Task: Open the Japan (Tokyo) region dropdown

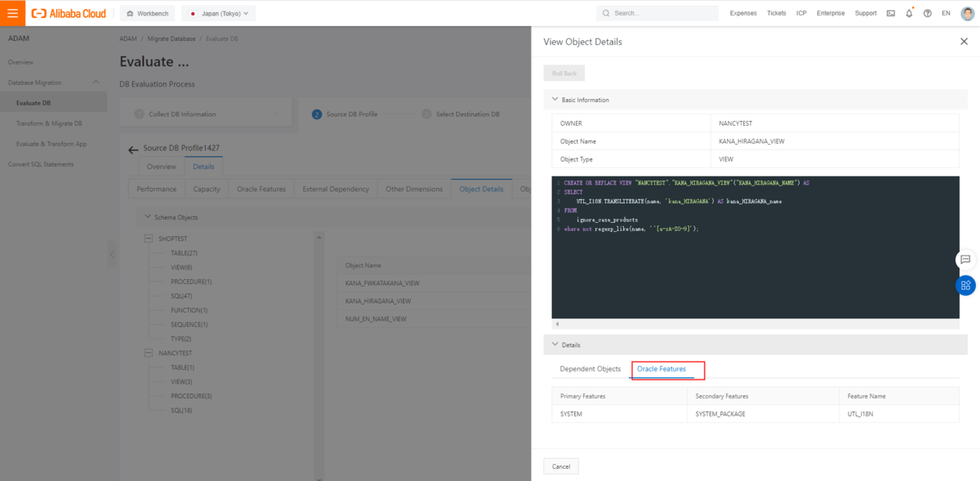Action: click(218, 13)
